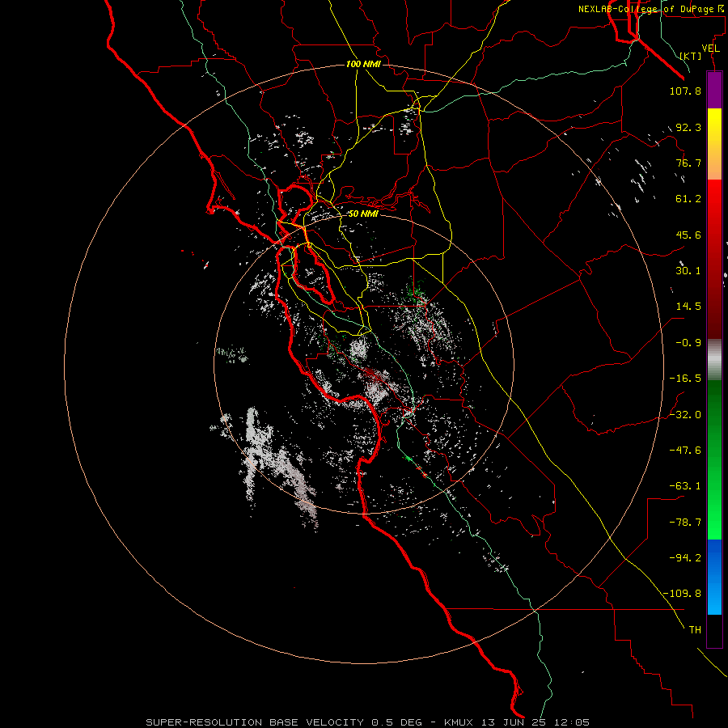
Task: Click the 100 NMI range ring label
Action: (x=363, y=64)
